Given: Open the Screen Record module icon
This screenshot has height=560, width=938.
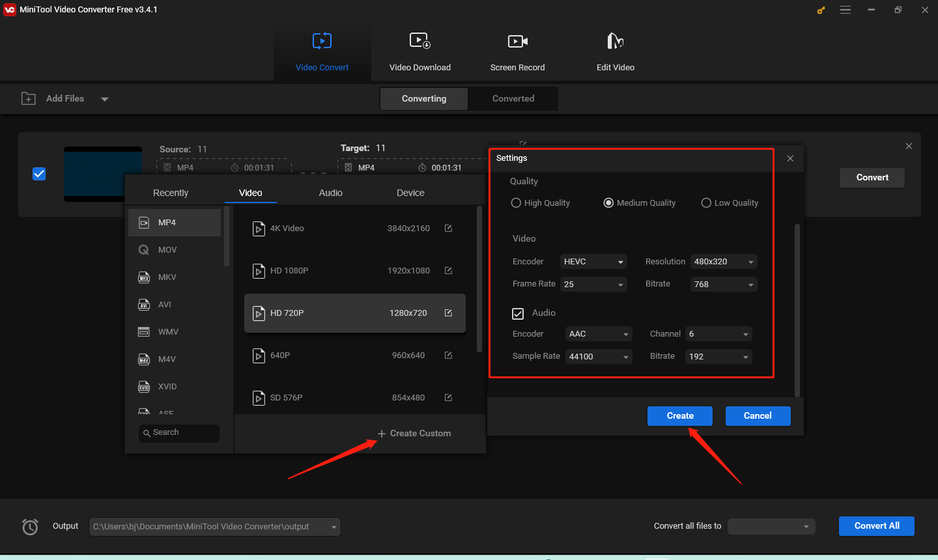Looking at the screenshot, I should pyautogui.click(x=518, y=41).
